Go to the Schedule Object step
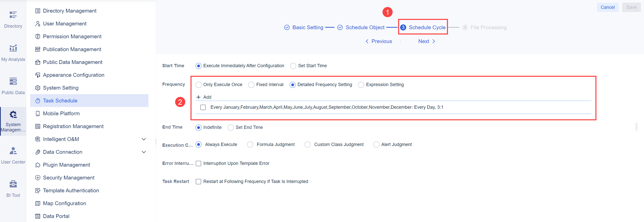The height and width of the screenshot is (222, 644). tap(361, 27)
